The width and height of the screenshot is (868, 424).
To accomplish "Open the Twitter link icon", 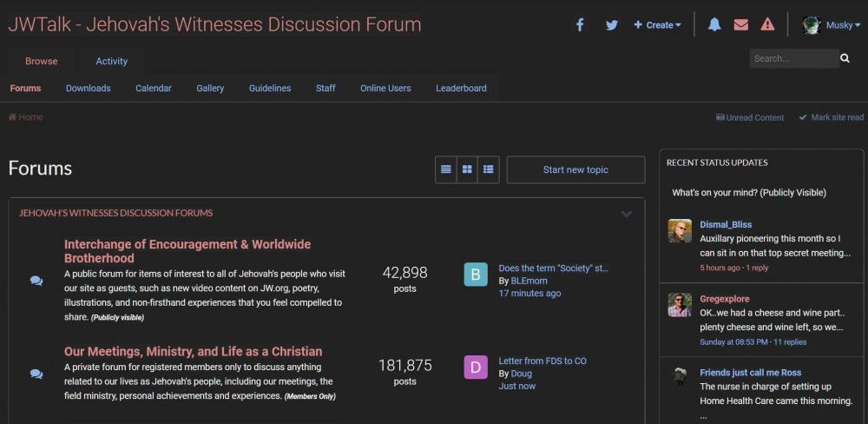I will click(x=611, y=25).
